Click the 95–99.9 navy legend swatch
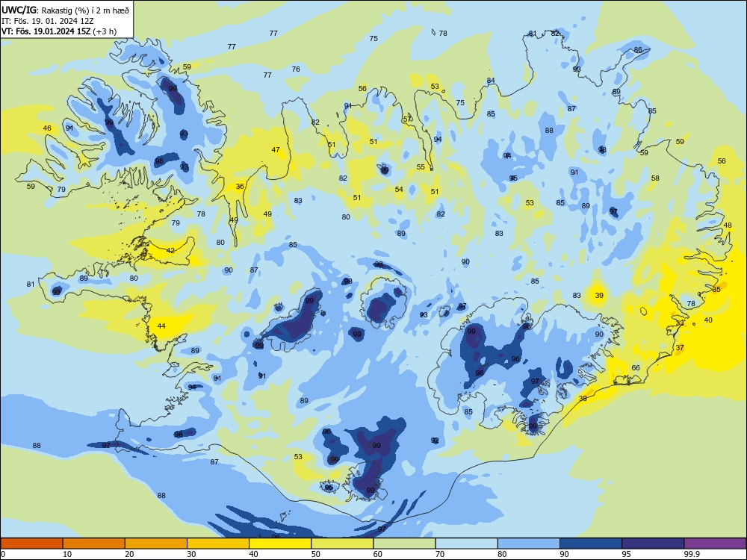 653,544
